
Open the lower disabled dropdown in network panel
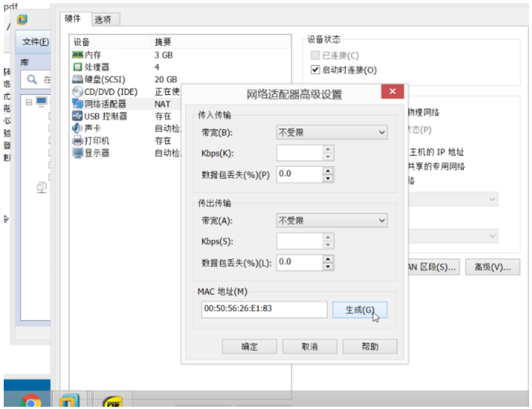(453, 236)
